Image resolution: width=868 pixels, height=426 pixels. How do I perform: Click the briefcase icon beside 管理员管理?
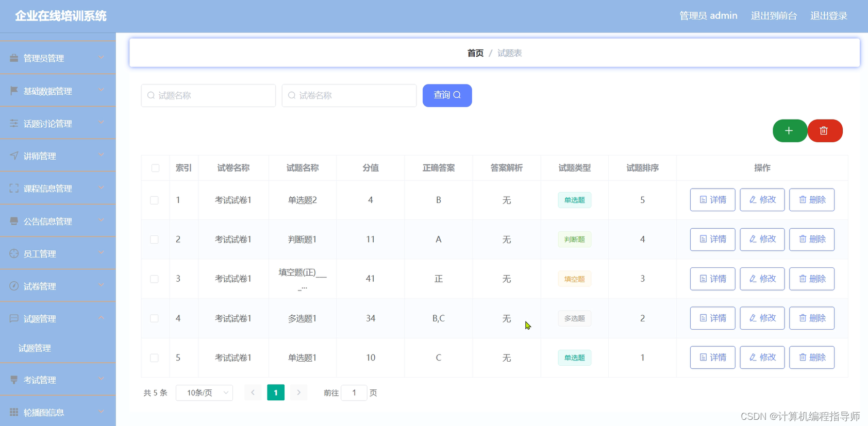(x=14, y=58)
